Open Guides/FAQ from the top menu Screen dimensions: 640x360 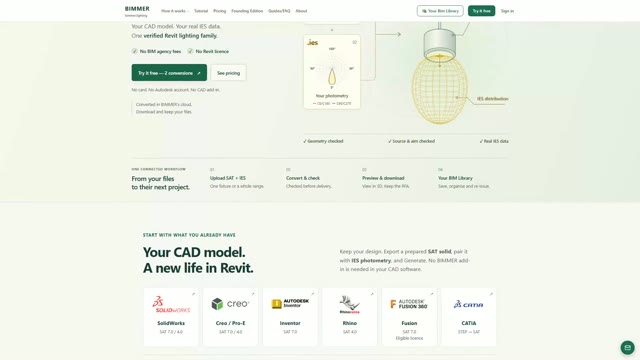tap(279, 11)
